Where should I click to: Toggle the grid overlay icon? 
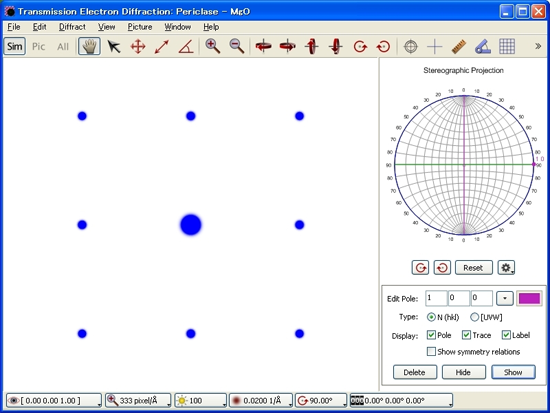(507, 46)
